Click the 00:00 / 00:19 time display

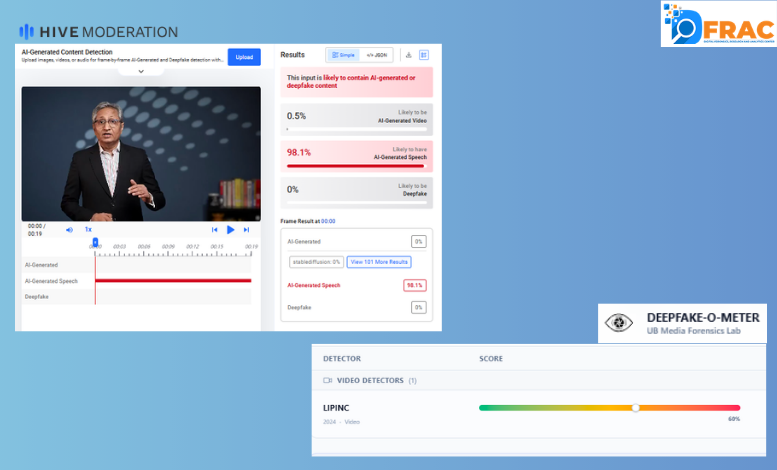(x=37, y=230)
